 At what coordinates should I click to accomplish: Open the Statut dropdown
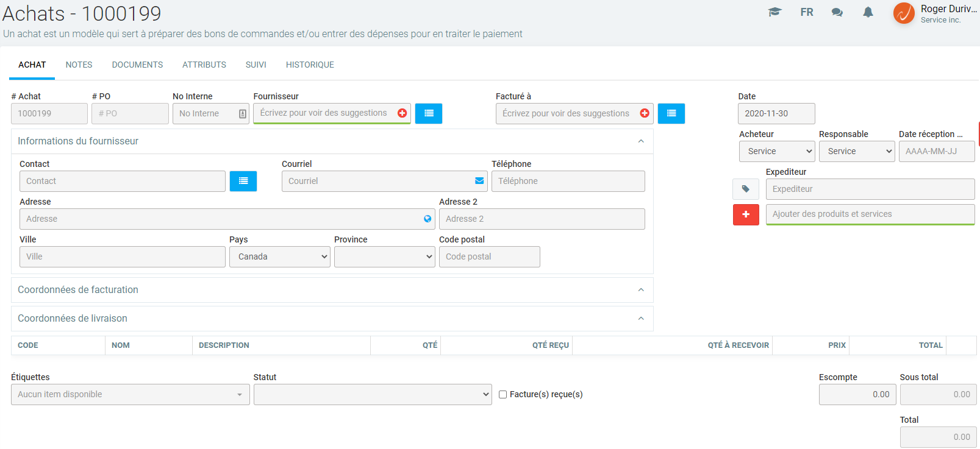(x=372, y=394)
